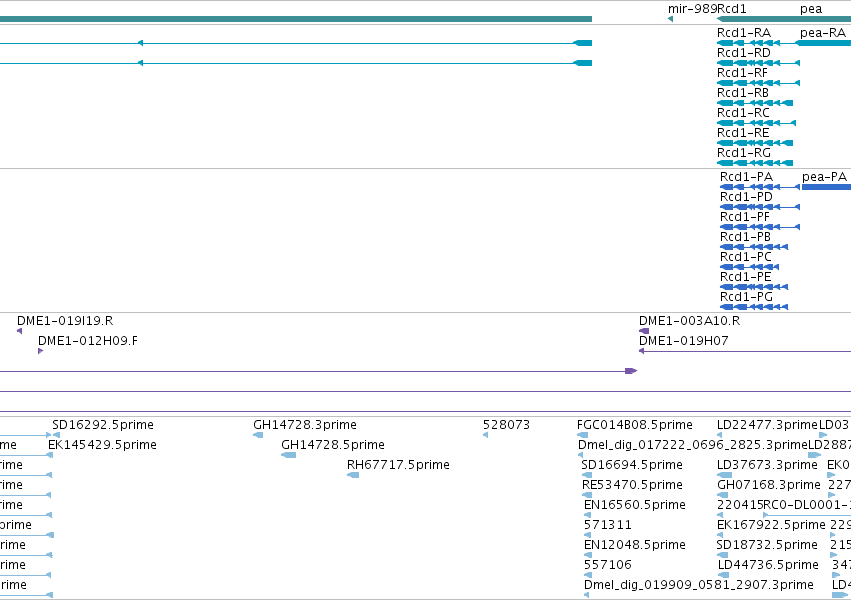The height and width of the screenshot is (600, 851).
Task: Click the RE53470.5prime EST label
Action: pos(632,485)
